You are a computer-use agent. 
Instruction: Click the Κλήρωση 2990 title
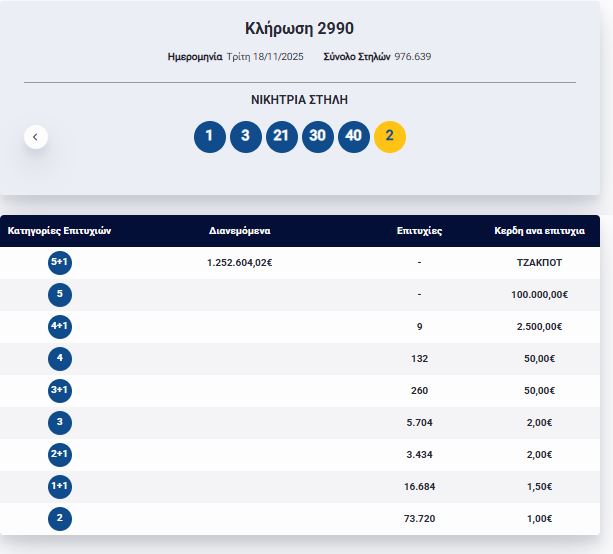pos(299,29)
